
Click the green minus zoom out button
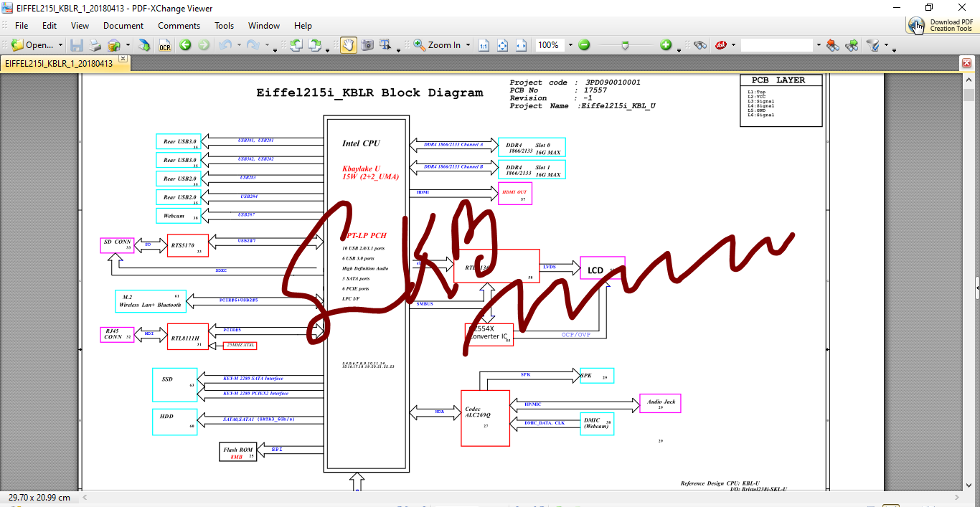click(584, 45)
